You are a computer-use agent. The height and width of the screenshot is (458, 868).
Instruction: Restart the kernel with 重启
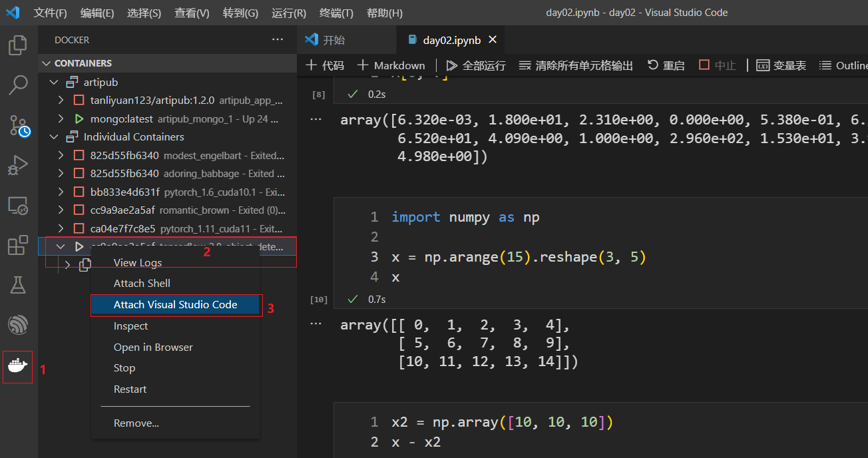pyautogui.click(x=666, y=65)
